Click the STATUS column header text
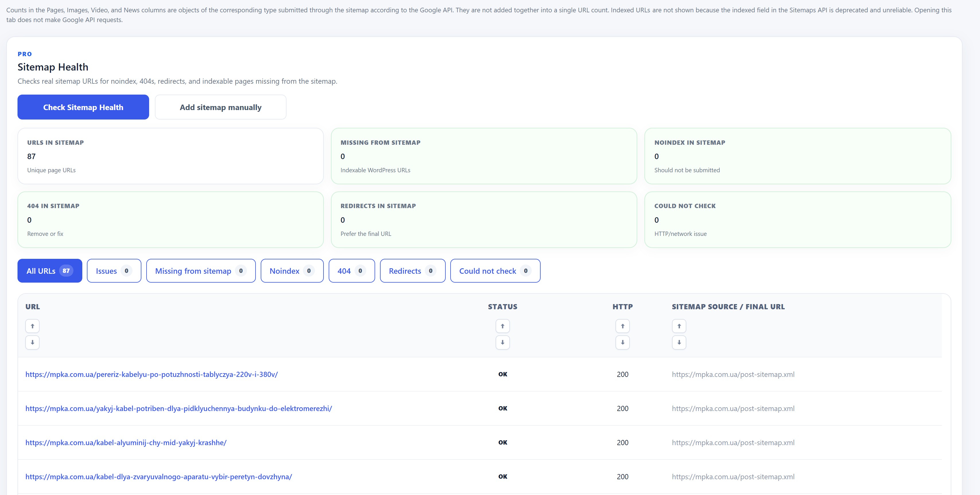This screenshot has width=980, height=495. click(502, 306)
